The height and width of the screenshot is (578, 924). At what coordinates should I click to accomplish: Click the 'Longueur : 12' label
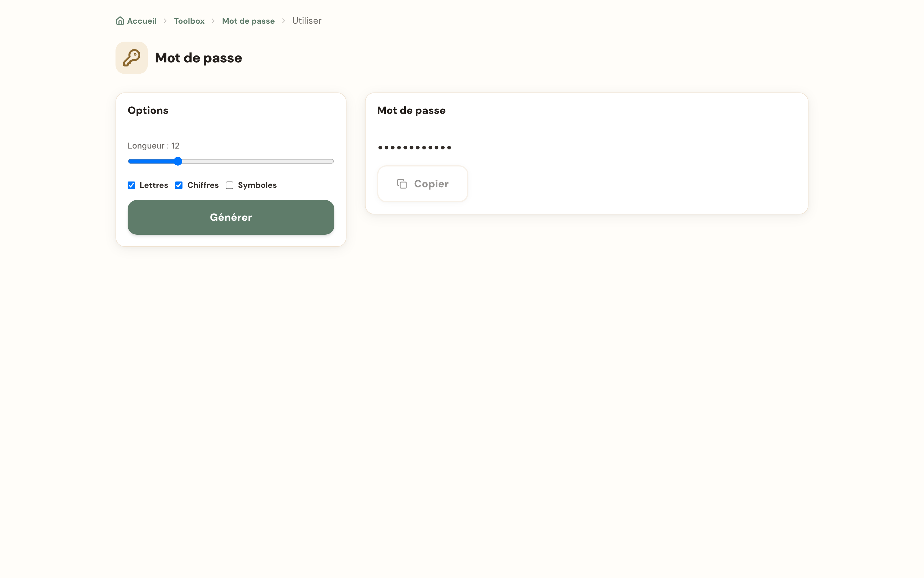[x=154, y=146]
